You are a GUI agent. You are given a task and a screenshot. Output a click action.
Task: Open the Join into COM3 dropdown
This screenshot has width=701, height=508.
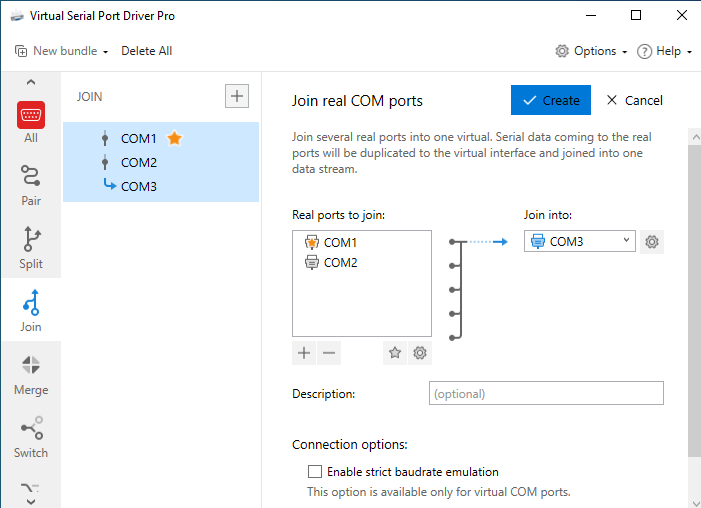point(580,241)
